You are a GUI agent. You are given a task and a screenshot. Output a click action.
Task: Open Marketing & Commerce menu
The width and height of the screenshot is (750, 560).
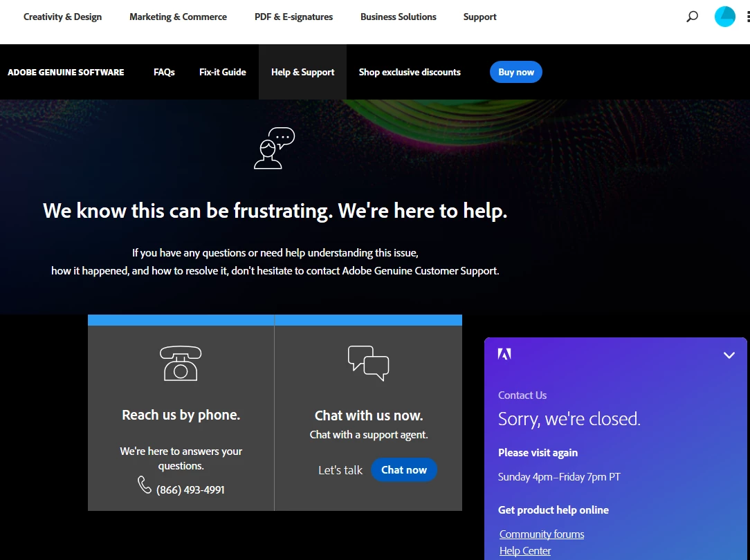pos(178,17)
